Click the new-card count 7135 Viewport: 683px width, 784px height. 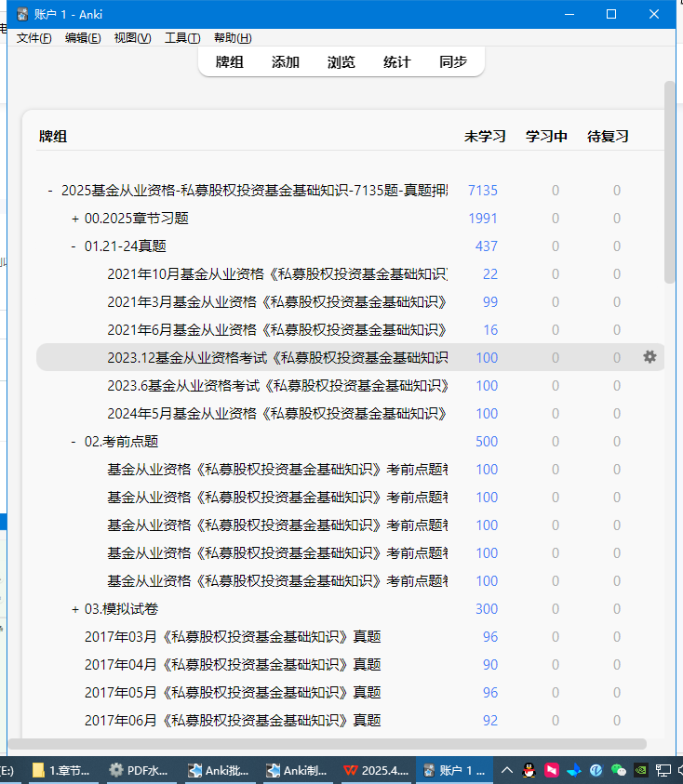pos(482,191)
